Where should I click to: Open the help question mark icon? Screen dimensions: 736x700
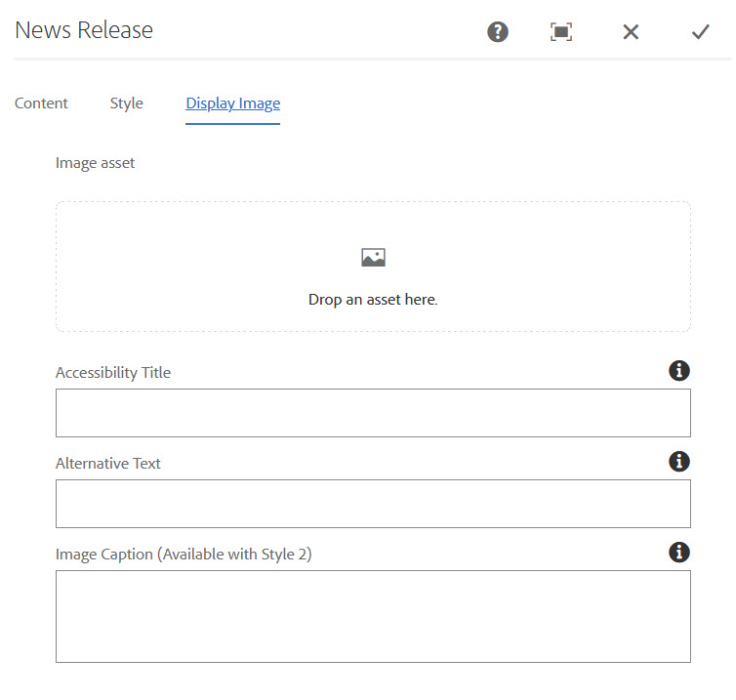(x=498, y=32)
